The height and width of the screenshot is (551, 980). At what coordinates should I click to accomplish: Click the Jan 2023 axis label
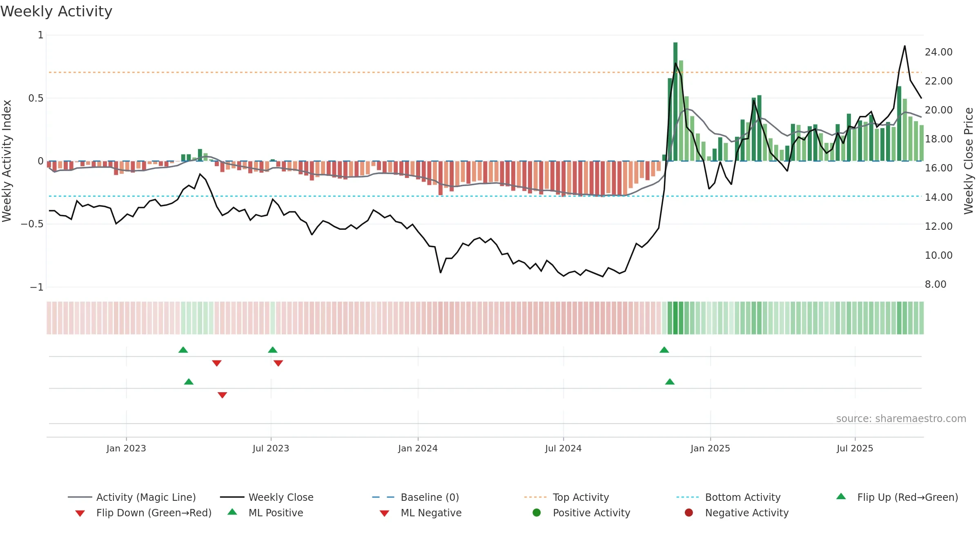click(x=126, y=448)
